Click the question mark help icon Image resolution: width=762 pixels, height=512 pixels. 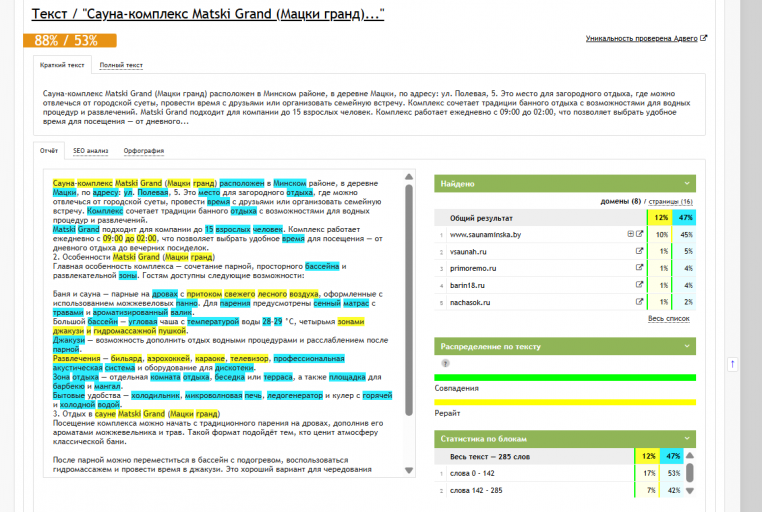coord(445,363)
